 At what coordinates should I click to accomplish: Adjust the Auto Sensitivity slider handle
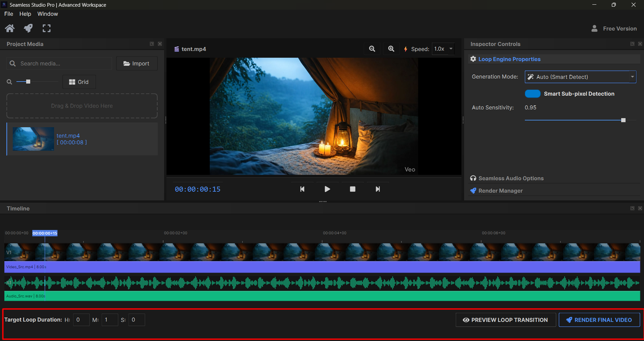tap(623, 120)
